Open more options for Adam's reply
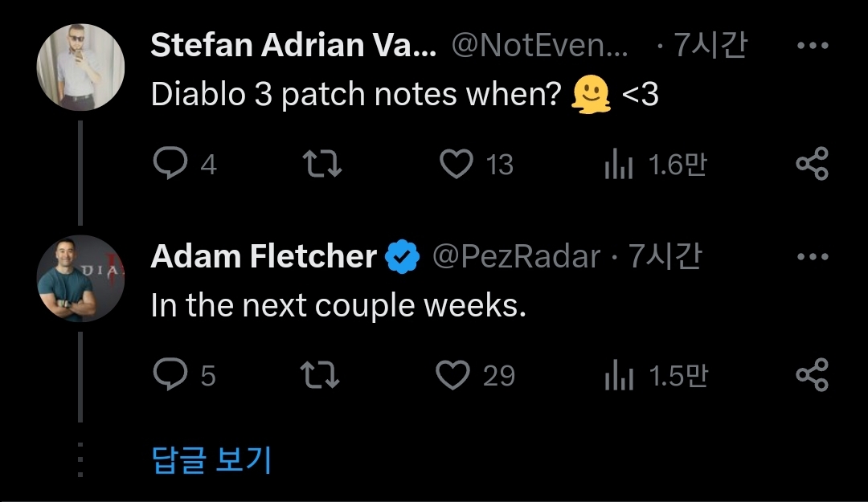The image size is (868, 502). point(812,257)
